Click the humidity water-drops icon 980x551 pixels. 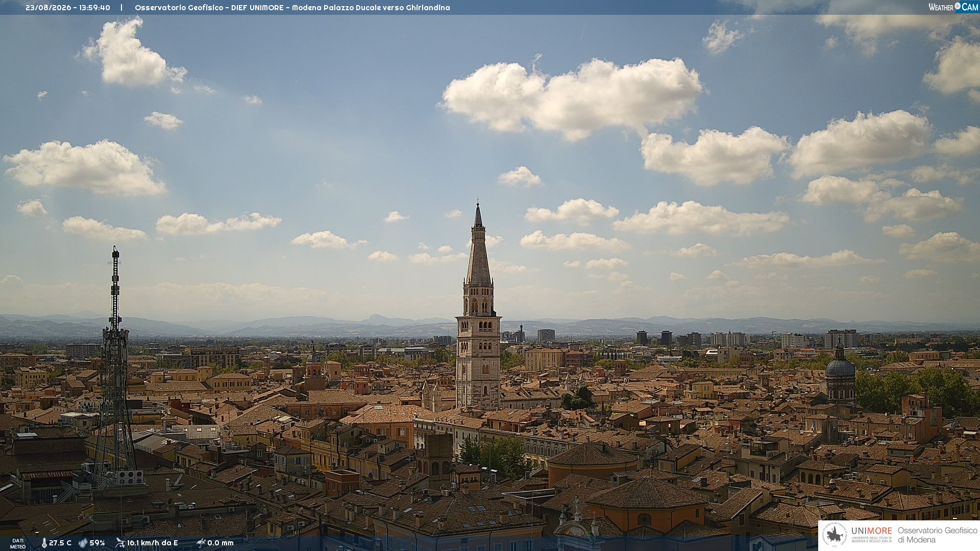pos(83,543)
